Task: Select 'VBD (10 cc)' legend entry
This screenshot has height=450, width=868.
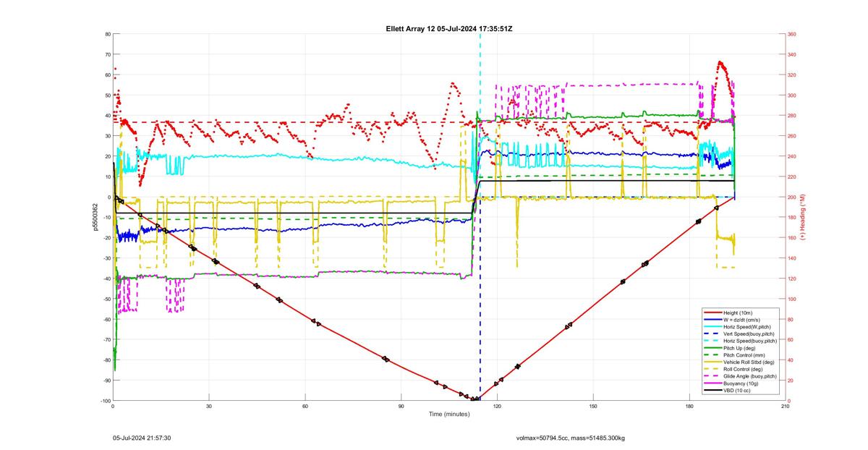Action: tap(737, 391)
